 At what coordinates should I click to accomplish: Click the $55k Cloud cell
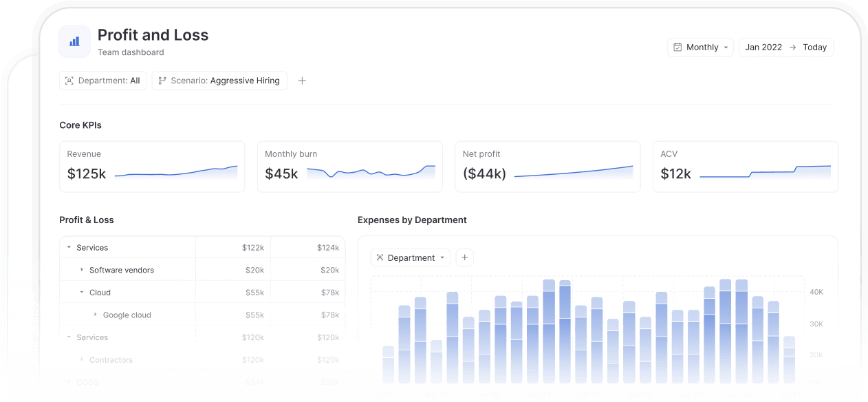(254, 293)
